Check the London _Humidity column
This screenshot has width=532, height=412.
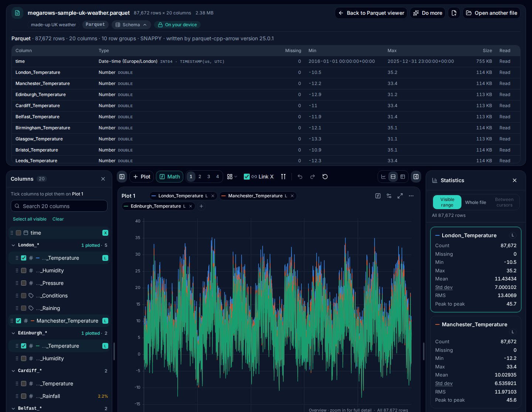click(24, 270)
